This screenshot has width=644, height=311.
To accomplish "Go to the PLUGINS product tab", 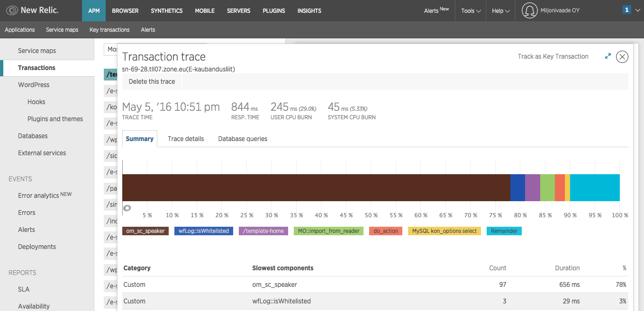I will pos(274,10).
